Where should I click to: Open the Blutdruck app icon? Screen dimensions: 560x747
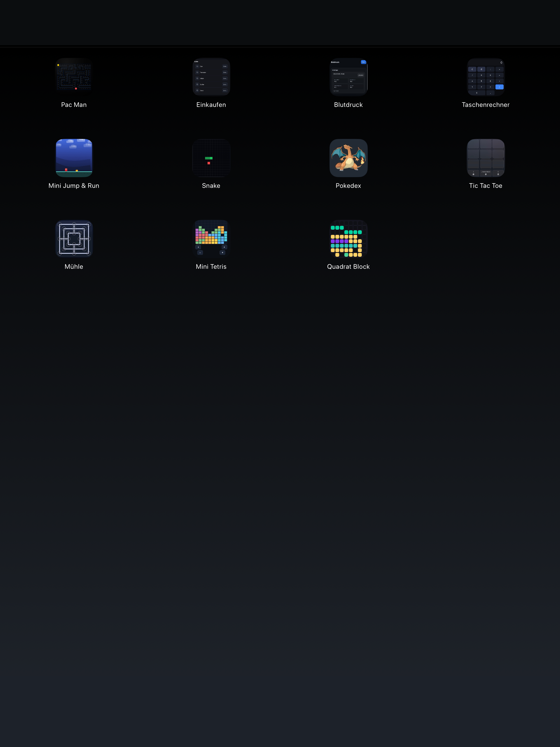[349, 77]
